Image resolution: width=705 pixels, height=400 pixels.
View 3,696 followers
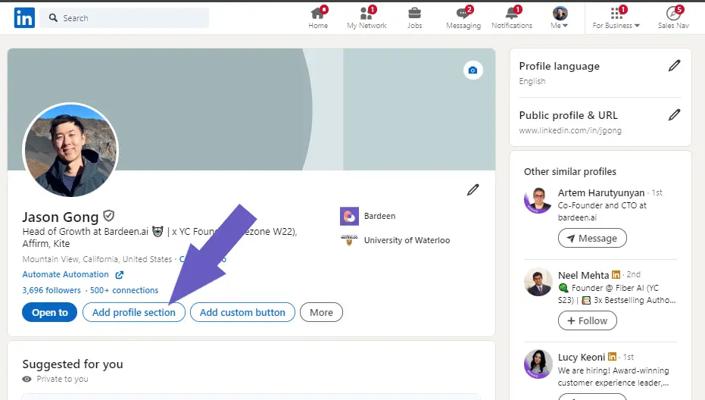pos(51,290)
